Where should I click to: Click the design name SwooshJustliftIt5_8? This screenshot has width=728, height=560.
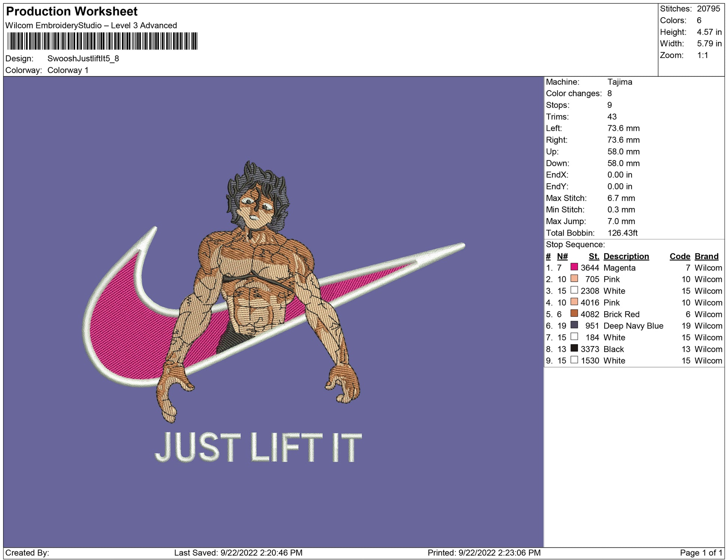tap(83, 58)
